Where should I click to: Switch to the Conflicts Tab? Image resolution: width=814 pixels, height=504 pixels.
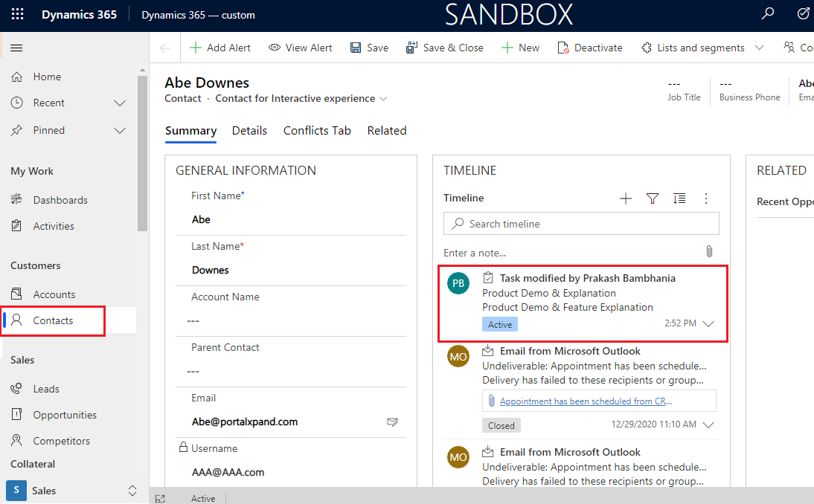317,131
